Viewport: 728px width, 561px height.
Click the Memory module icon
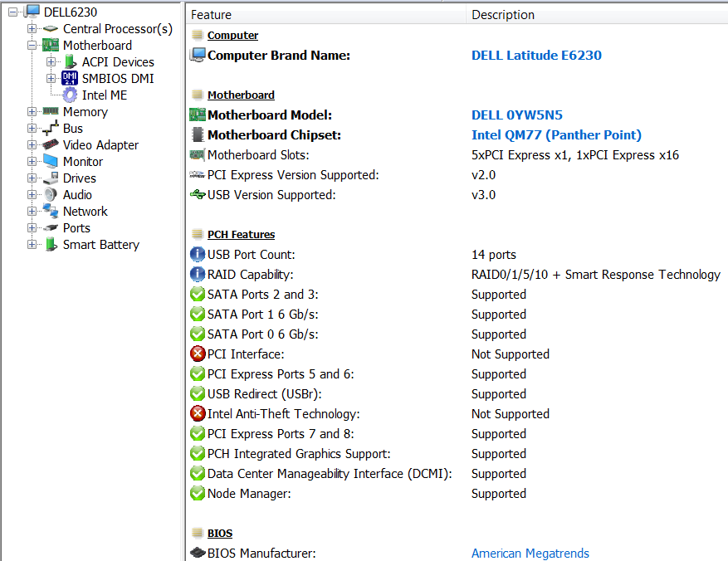pyautogui.click(x=51, y=111)
